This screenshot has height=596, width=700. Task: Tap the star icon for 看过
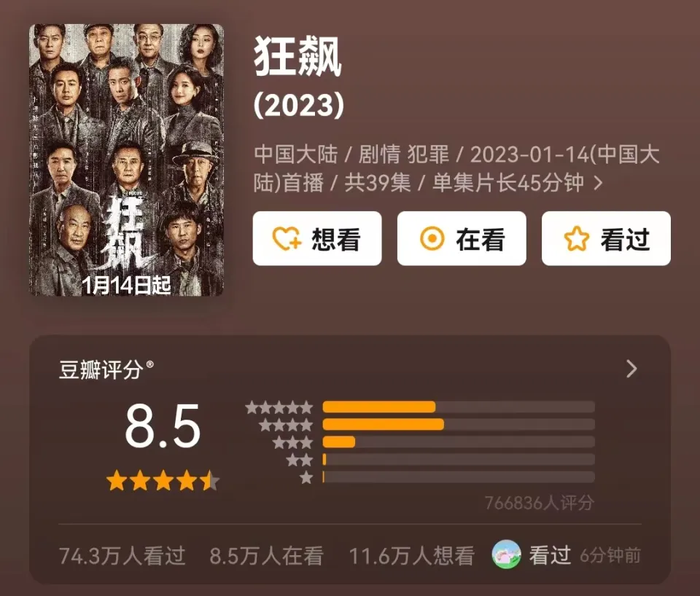click(x=576, y=239)
